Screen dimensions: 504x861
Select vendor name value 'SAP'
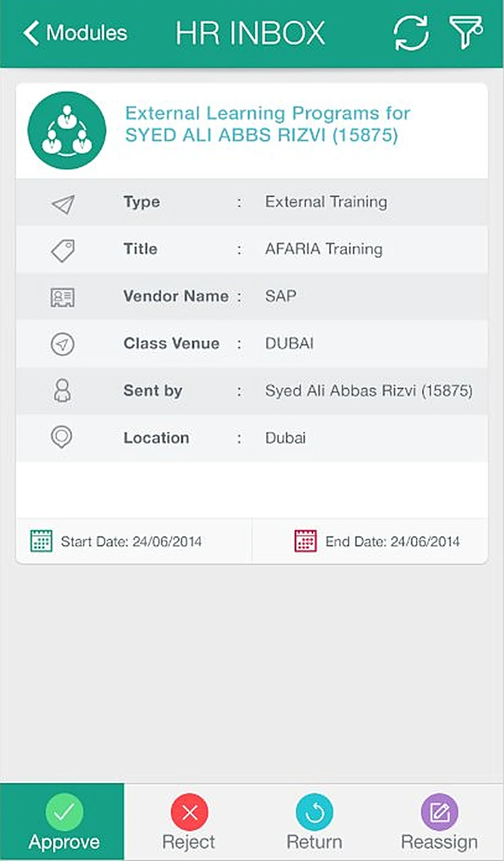pyautogui.click(x=280, y=296)
